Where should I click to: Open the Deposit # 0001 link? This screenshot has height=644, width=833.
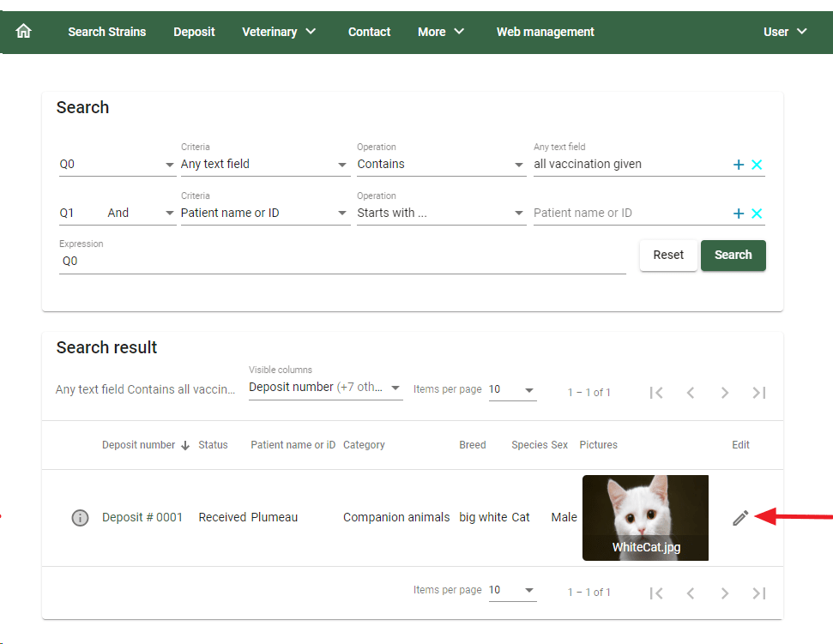coord(142,517)
